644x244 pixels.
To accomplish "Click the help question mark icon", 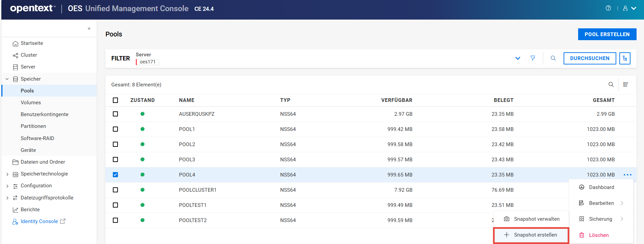I will tap(608, 8).
